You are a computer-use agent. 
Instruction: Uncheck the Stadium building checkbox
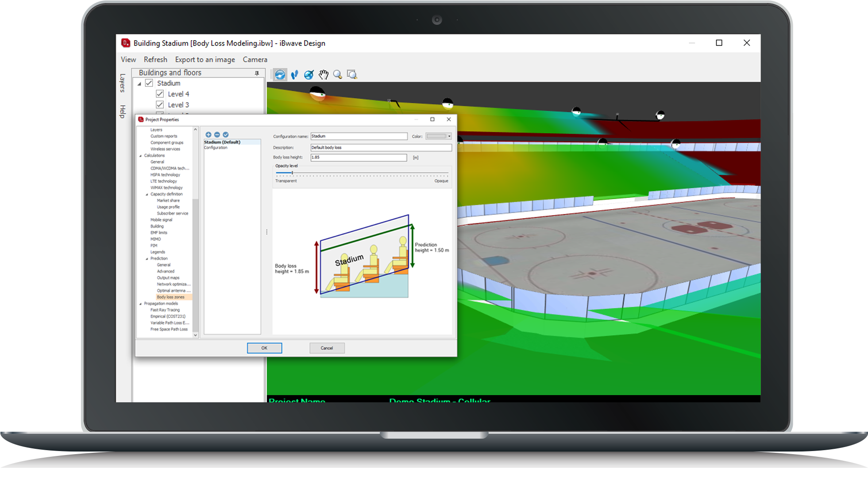pos(149,83)
